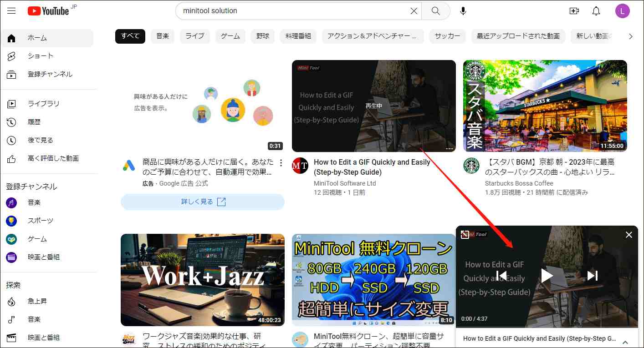Click How to Edit a GIF title

[x=372, y=167]
